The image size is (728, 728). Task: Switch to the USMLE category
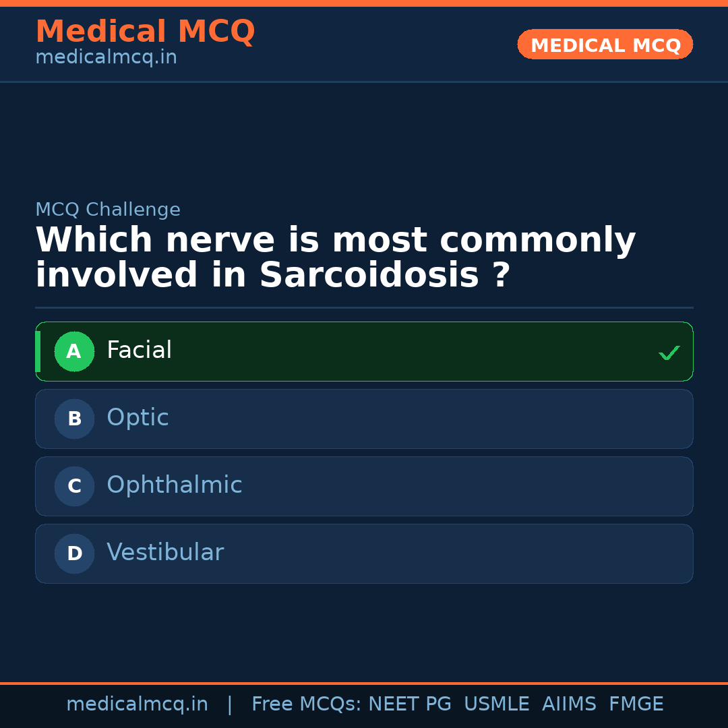click(497, 703)
